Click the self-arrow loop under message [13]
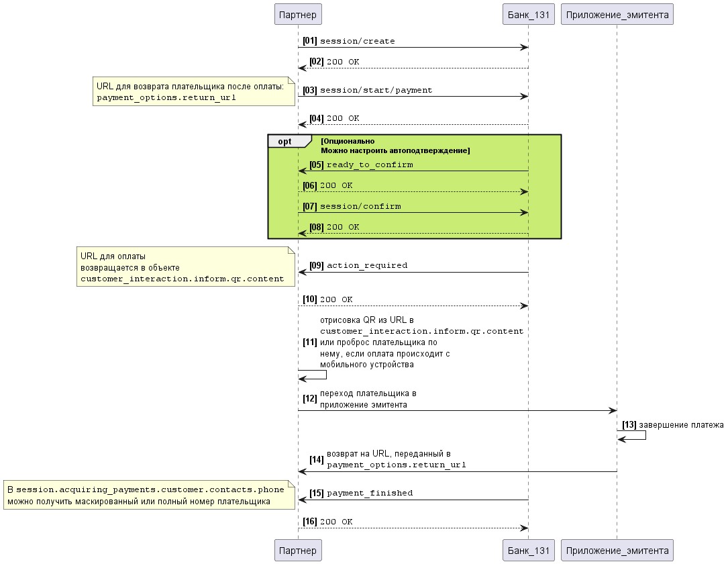 tap(631, 435)
